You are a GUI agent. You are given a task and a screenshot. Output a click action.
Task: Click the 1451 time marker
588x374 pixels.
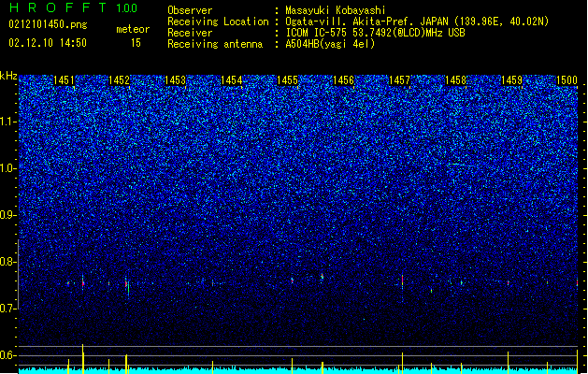coord(64,80)
